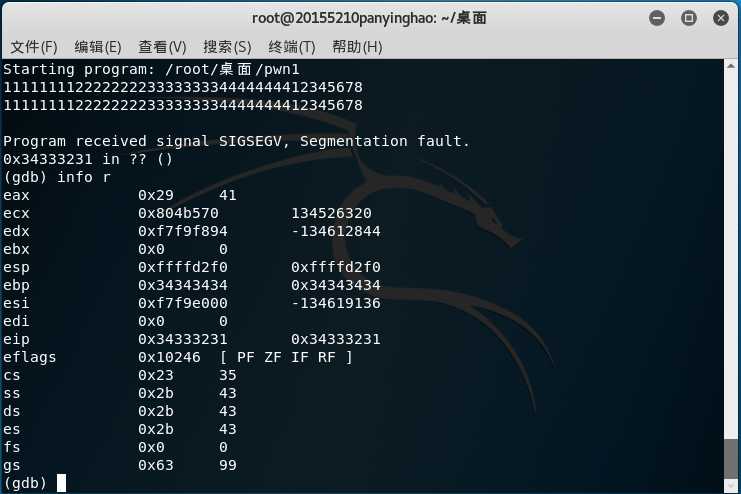Click the cs value 0x23

coord(155,375)
